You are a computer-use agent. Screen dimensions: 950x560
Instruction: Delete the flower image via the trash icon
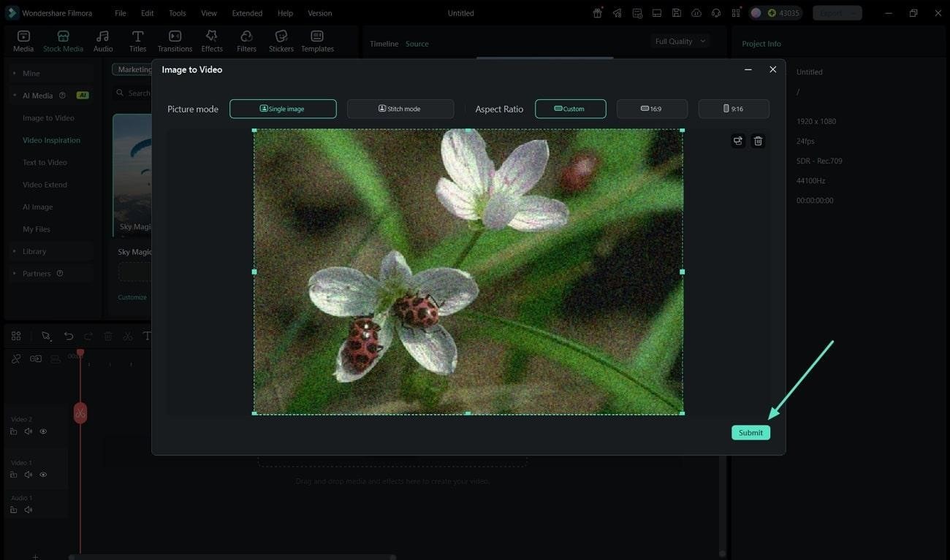click(x=758, y=140)
